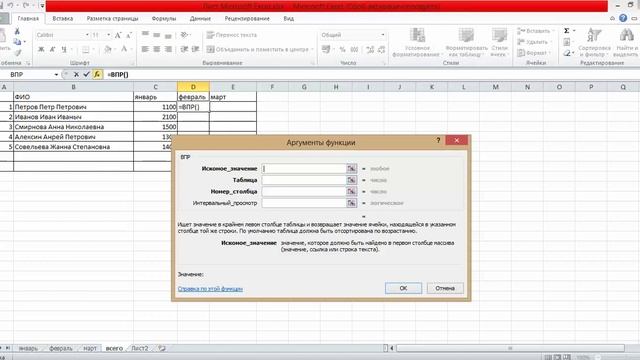This screenshot has height=360, width=640.
Task: Click the increase decimal icon
Action: pos(370,49)
